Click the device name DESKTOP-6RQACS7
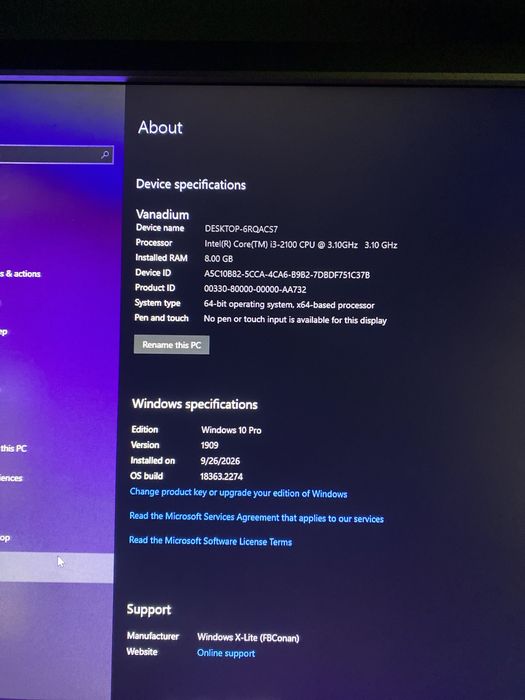Viewport: 525px width, 700px height. point(241,229)
